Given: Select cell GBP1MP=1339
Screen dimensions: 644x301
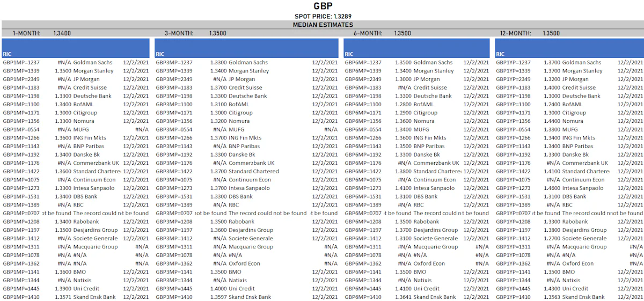Looking at the screenshot, I should (x=21, y=71).
